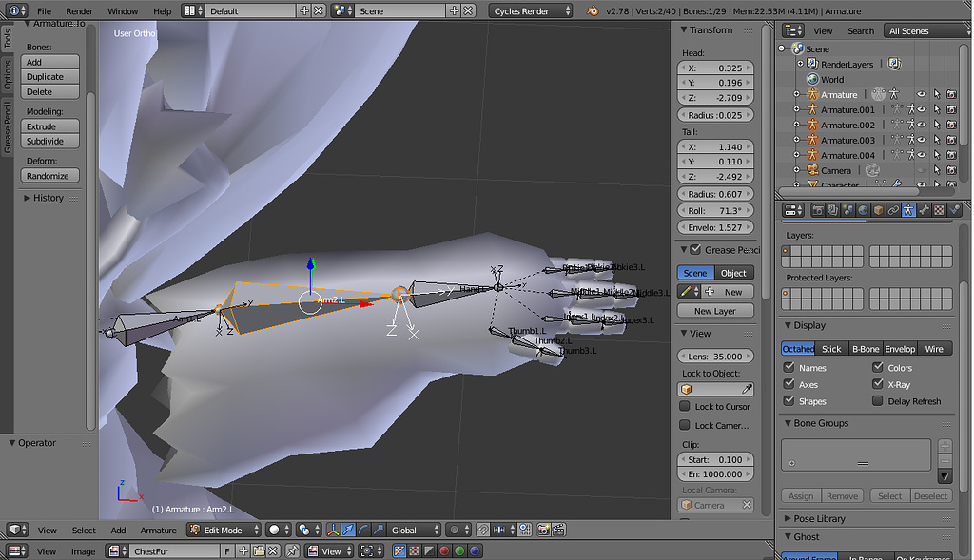The image size is (974, 560).
Task: Open the Global transform orientation dropdown
Action: (415, 531)
